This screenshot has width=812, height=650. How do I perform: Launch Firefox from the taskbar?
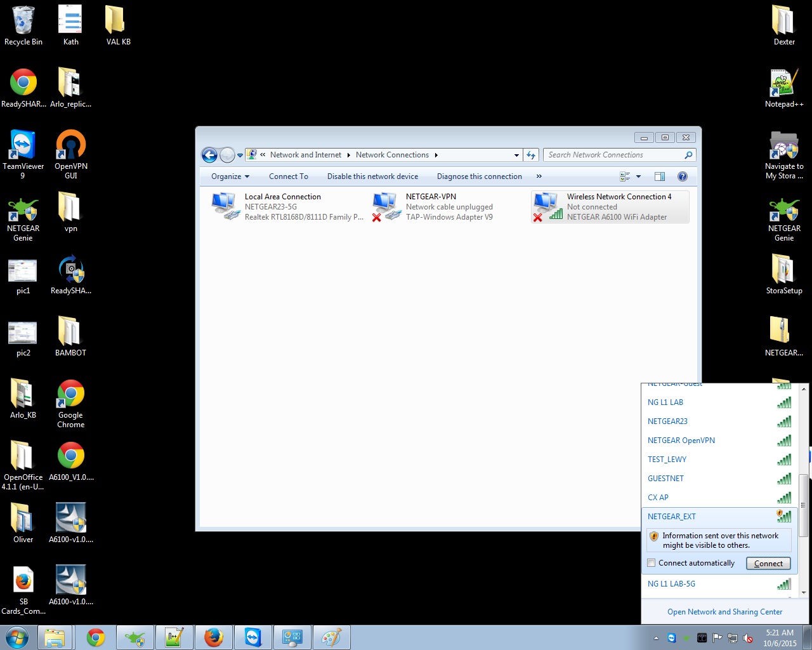pos(213,637)
